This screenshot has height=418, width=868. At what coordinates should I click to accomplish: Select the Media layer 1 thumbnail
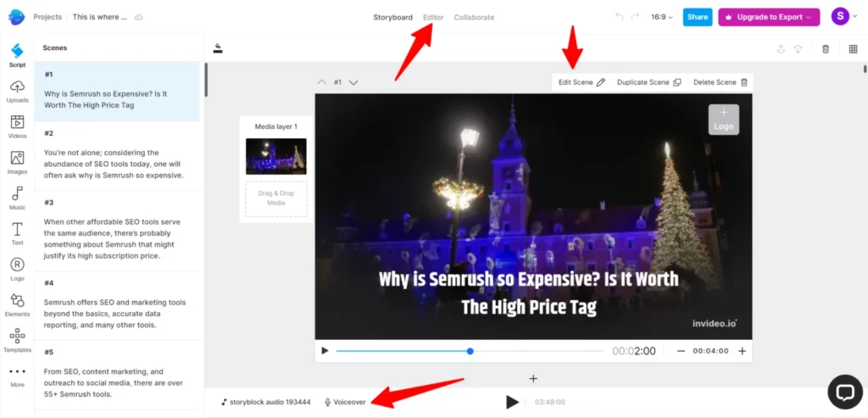click(275, 156)
